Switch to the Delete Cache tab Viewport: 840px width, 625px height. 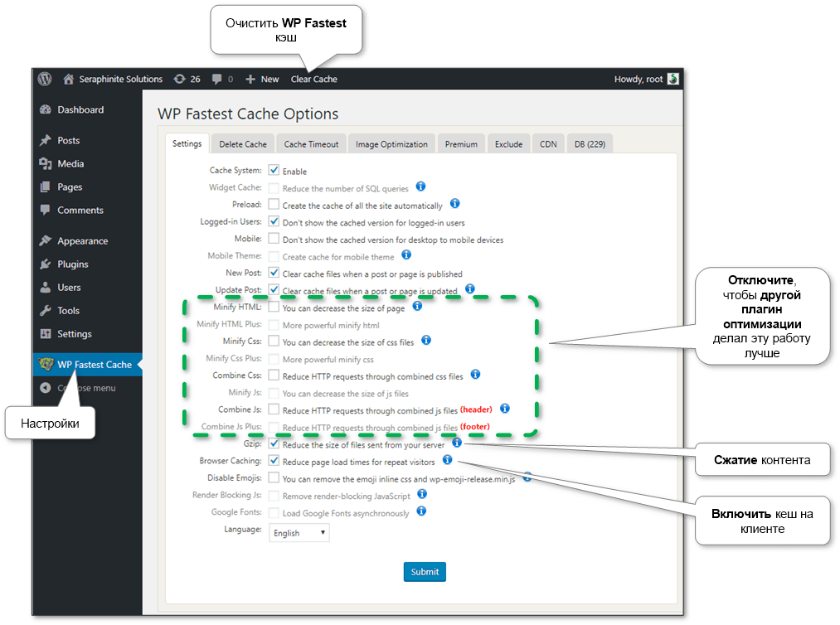(x=243, y=144)
